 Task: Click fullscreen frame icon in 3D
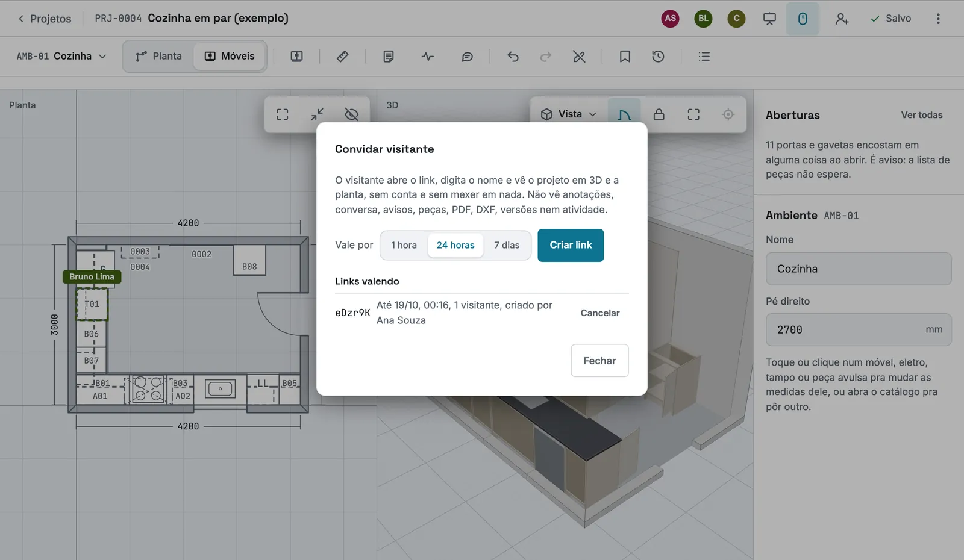pos(693,114)
